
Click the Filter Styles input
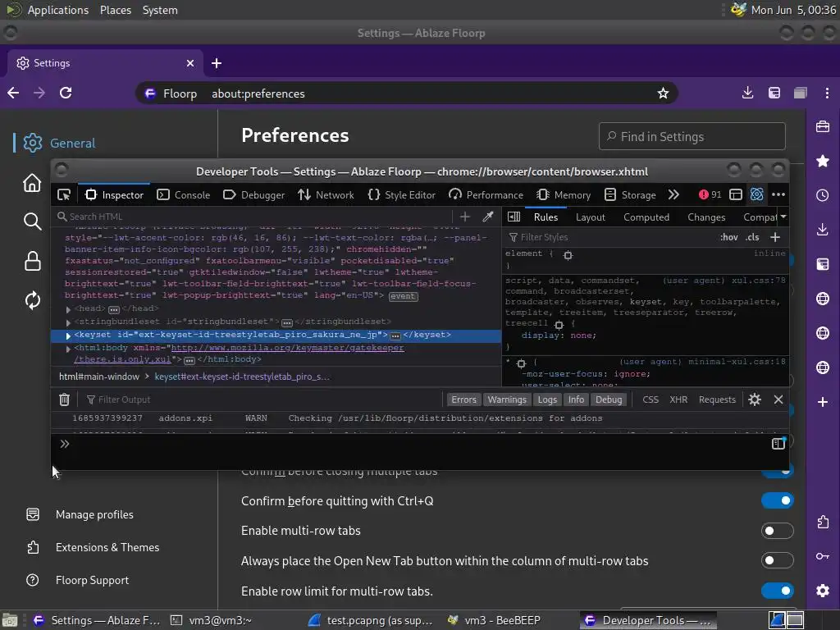610,237
